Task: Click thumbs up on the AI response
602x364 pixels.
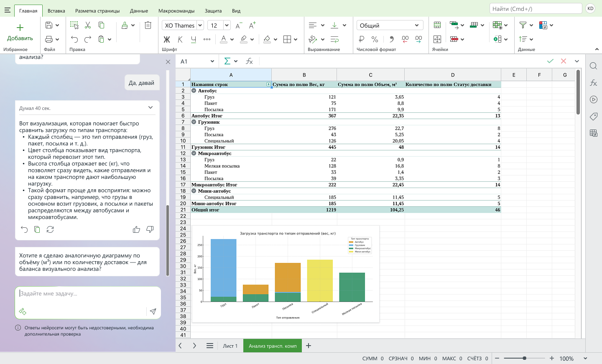Action: (x=136, y=229)
